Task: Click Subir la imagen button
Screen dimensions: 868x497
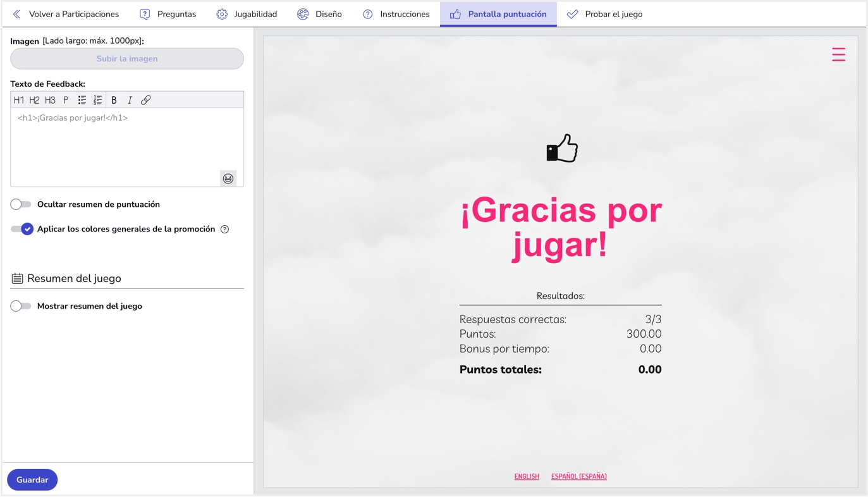Action: (x=127, y=59)
